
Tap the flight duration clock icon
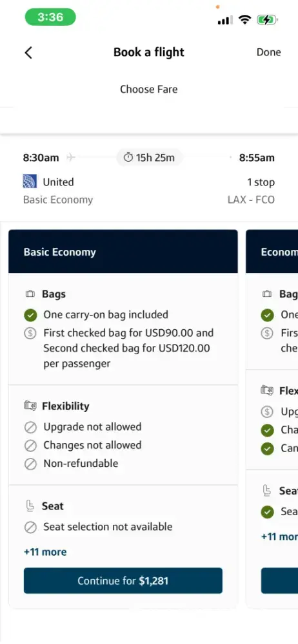(x=128, y=157)
